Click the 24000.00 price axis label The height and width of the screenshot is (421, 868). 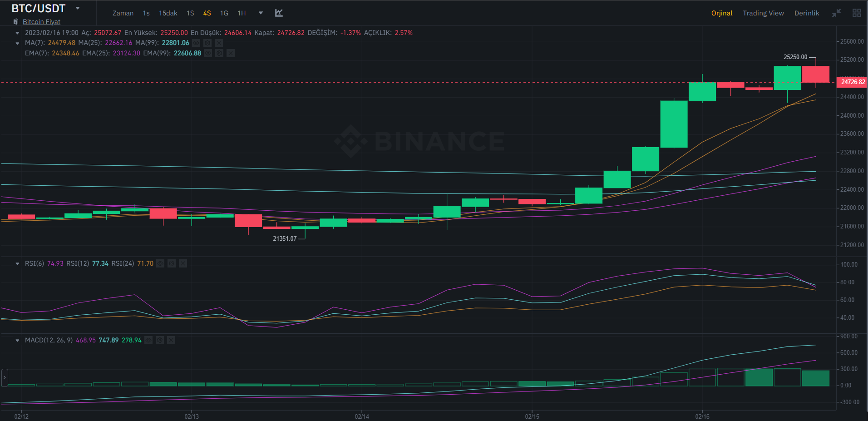coord(852,115)
